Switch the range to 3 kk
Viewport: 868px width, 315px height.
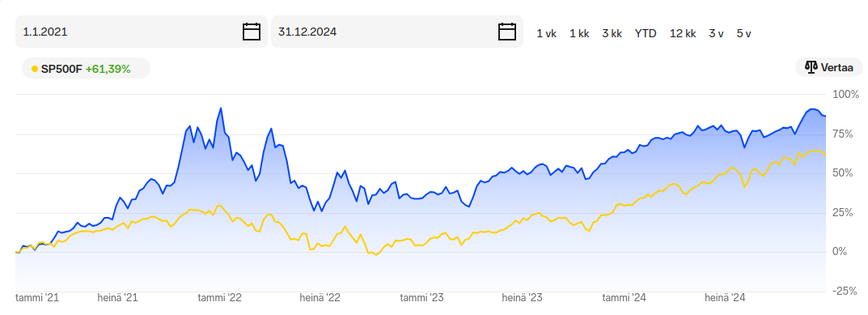click(612, 33)
